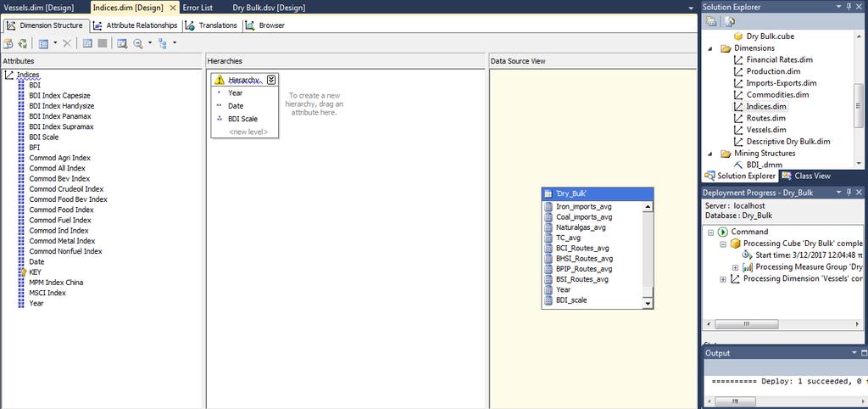Select the MPM Index China attribute
Screen dimensions: 868x409
pos(56,282)
